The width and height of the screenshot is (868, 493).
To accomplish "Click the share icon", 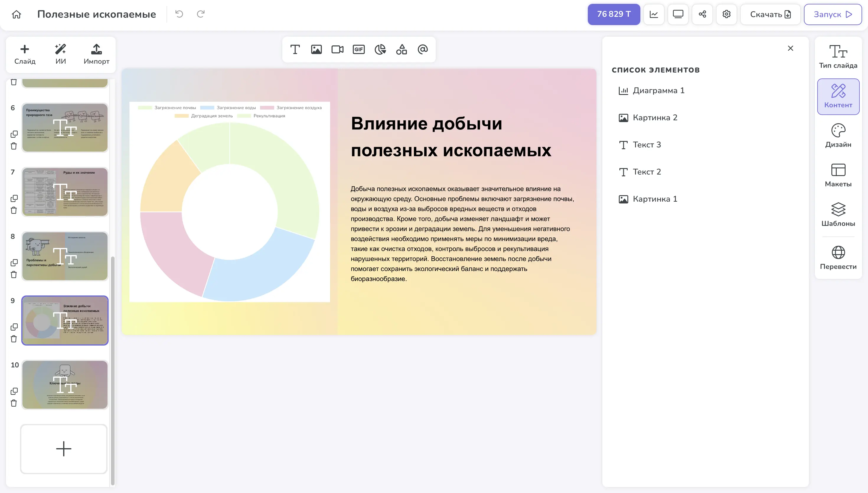I will (x=702, y=14).
